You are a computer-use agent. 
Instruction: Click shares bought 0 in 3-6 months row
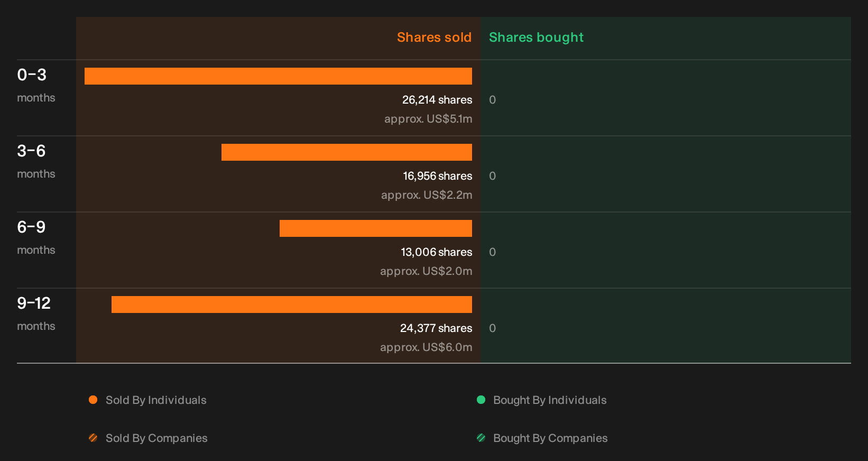tap(492, 176)
